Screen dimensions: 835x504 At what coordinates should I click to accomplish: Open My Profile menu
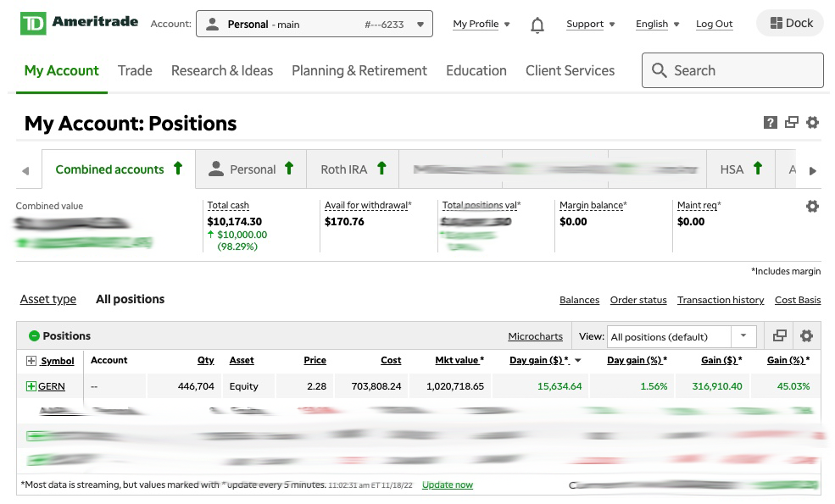[482, 24]
